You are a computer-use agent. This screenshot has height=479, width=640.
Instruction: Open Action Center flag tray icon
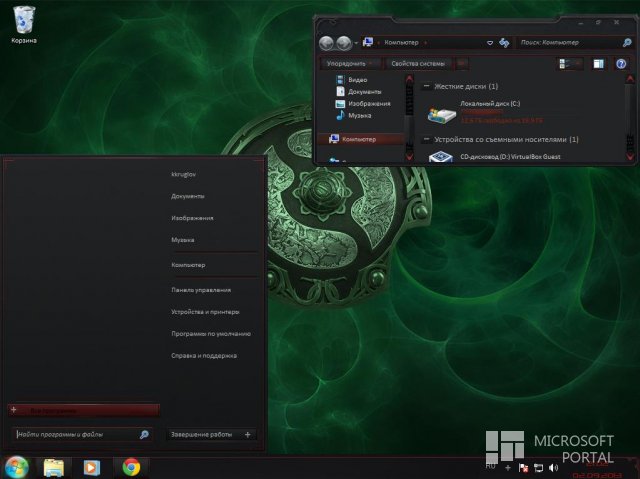tap(523, 468)
